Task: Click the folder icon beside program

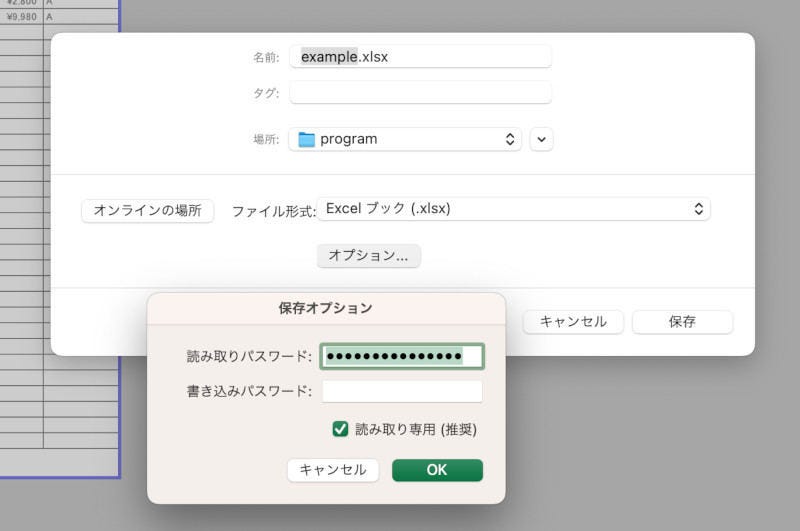Action: (x=306, y=139)
